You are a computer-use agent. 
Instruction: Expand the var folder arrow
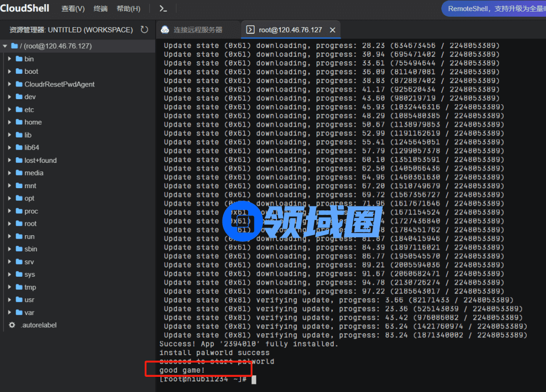click(x=10, y=313)
